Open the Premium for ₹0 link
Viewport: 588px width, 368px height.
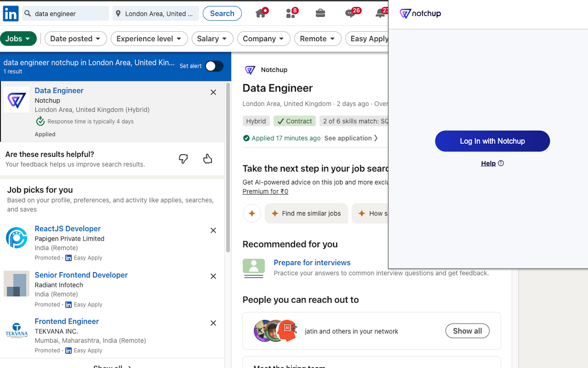[266, 191]
